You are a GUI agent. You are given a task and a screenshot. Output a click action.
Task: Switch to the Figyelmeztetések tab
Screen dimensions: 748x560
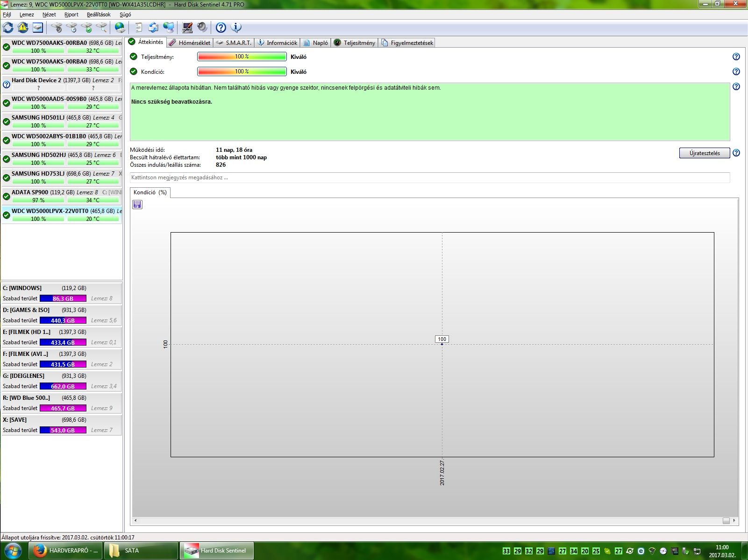click(x=407, y=43)
